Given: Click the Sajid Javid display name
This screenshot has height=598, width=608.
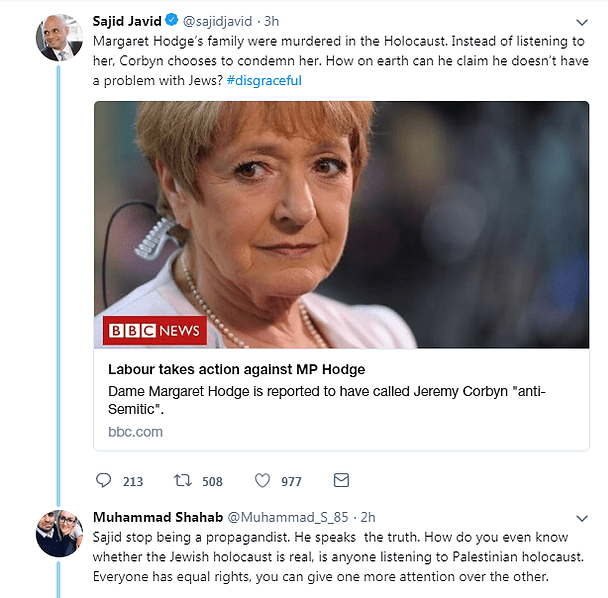Looking at the screenshot, I should (x=127, y=21).
